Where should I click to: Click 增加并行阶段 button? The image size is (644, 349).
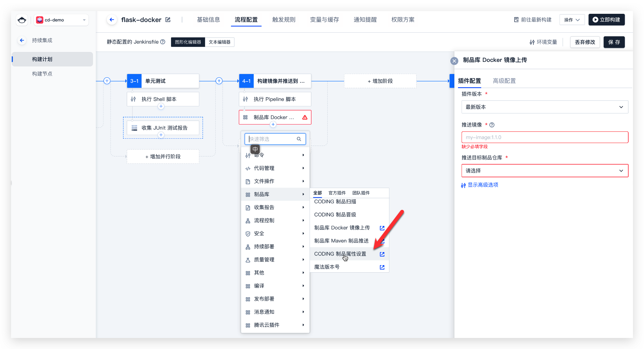click(x=163, y=157)
